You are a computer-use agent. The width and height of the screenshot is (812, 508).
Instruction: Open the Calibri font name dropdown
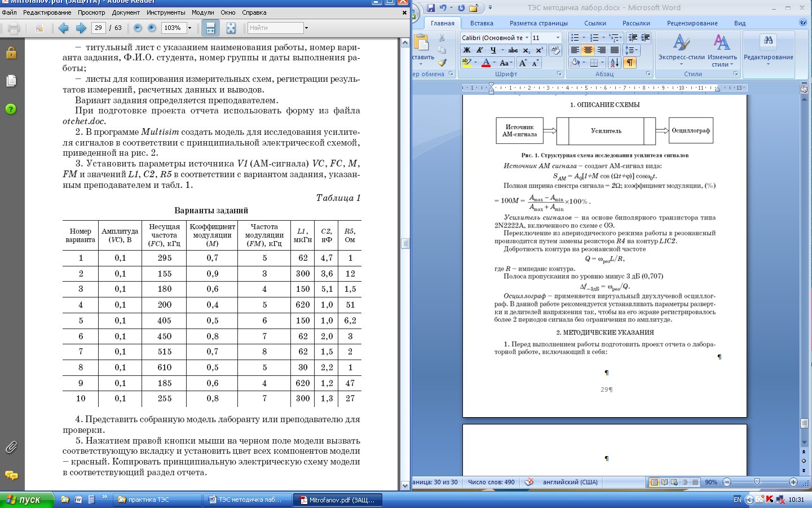pos(527,38)
